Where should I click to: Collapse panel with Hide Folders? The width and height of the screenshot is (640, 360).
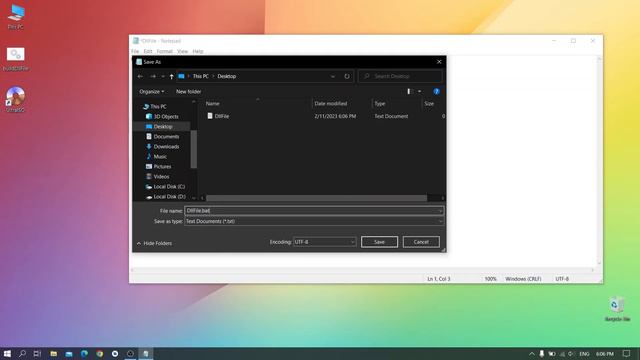(x=154, y=243)
